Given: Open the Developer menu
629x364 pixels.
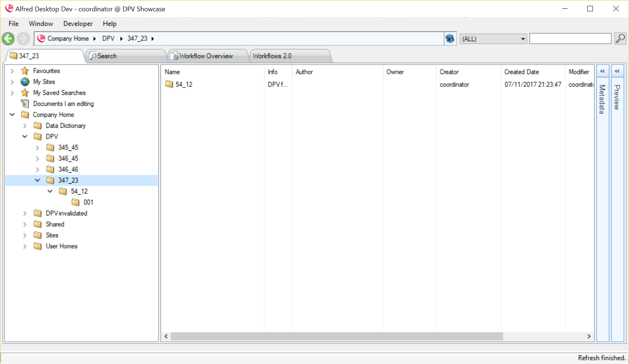Looking at the screenshot, I should (78, 24).
